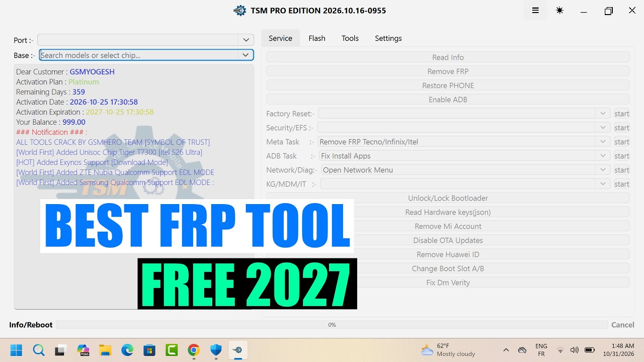Open File Explorer from taskbar
The image size is (644, 362).
click(105, 350)
